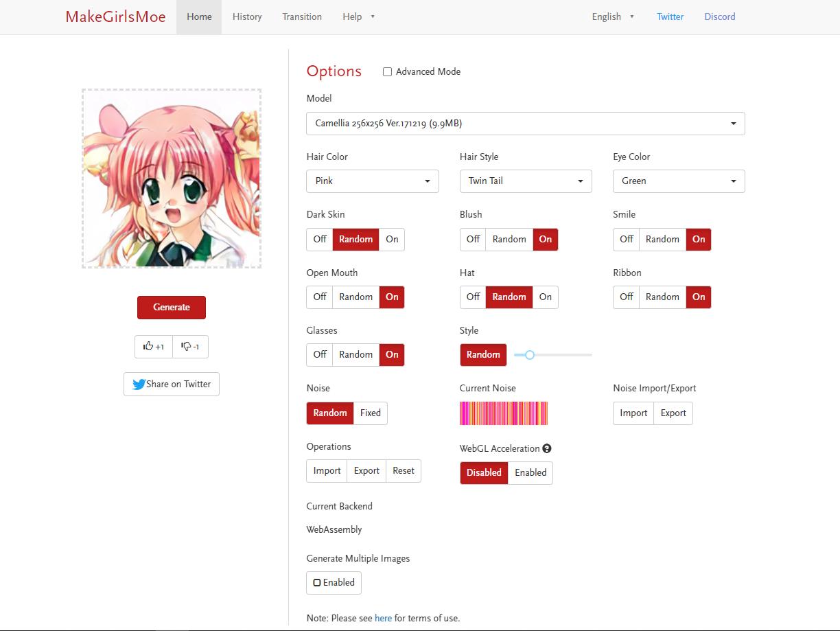
Task: Enable WebGL Acceleration
Action: point(530,472)
